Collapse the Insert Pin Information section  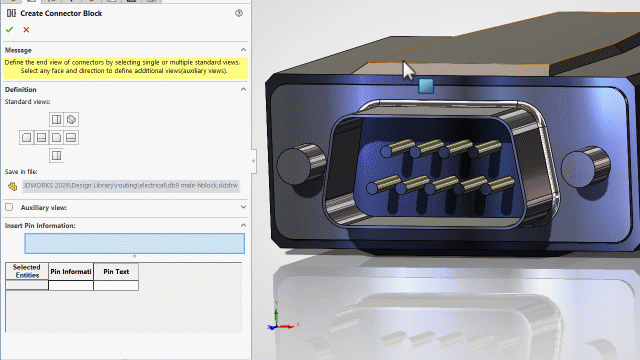point(243,225)
